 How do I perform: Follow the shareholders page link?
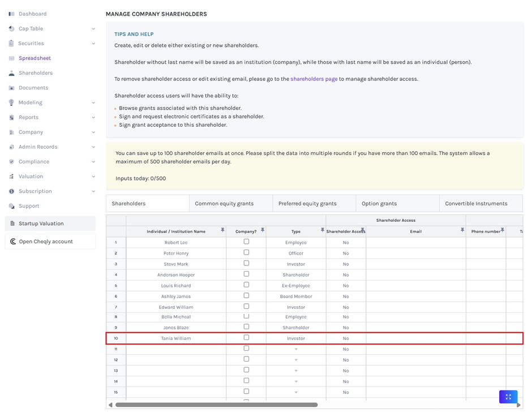pyautogui.click(x=314, y=79)
